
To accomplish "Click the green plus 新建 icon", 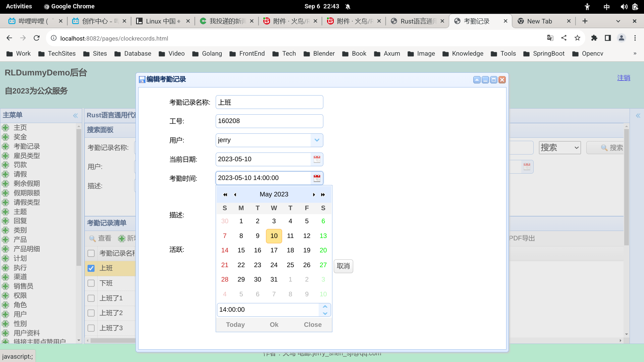I will click(x=122, y=239).
